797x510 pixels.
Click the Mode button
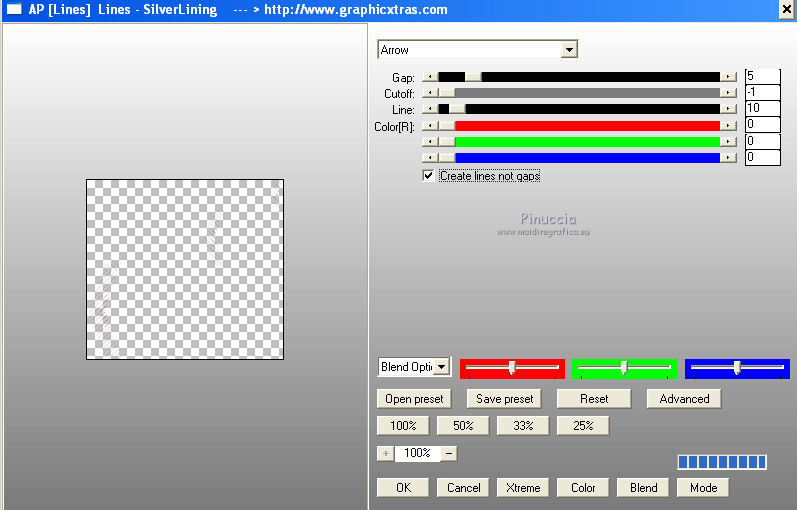[703, 488]
